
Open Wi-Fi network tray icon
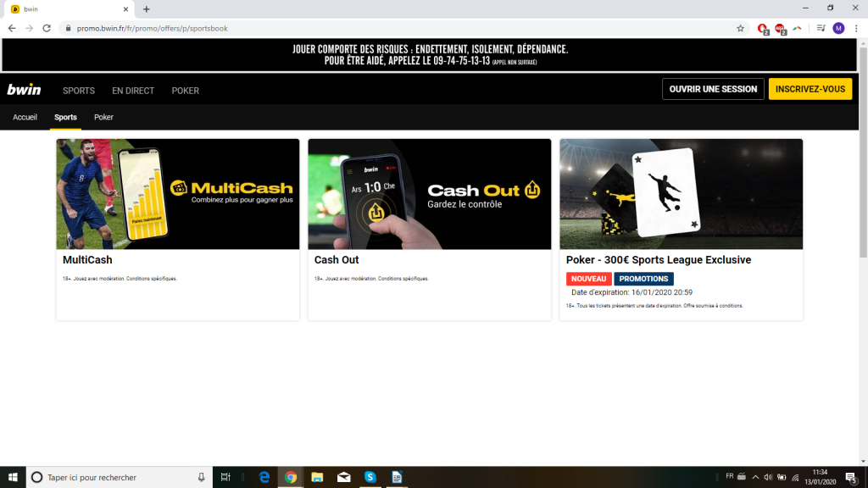click(x=795, y=477)
